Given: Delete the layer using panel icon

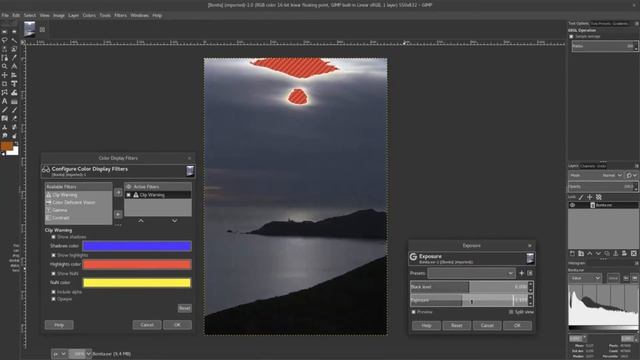Looking at the screenshot, I should coord(634,253).
